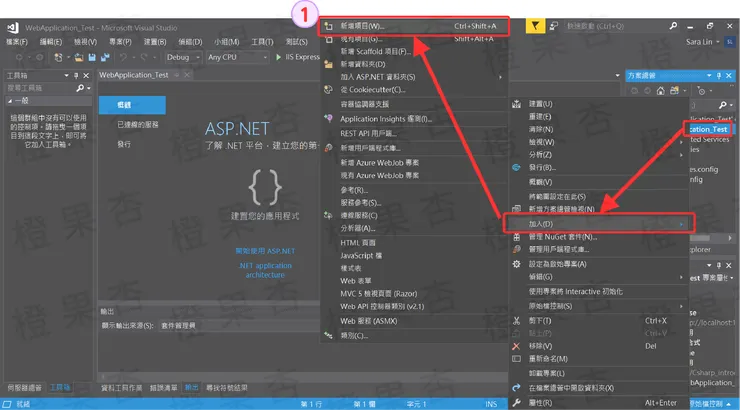The height and width of the screenshot is (410, 740).
Task: Click the 概觀 overview button
Action: click(132, 105)
